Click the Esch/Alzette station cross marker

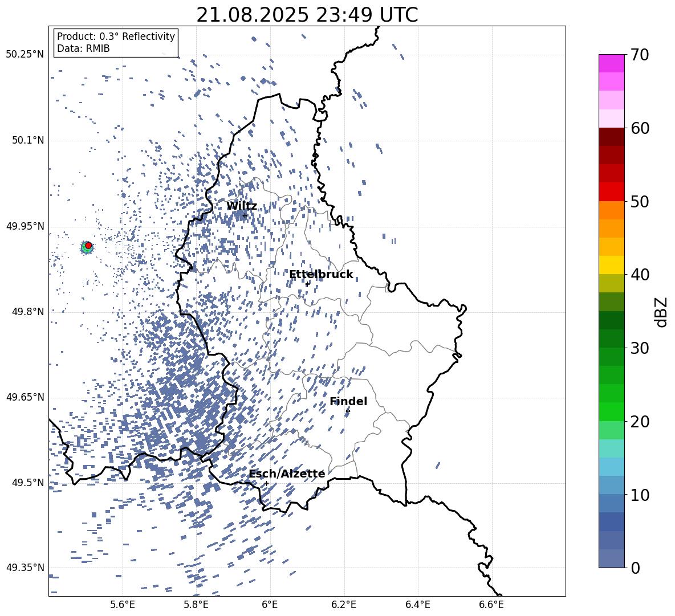pyautogui.click(x=266, y=483)
